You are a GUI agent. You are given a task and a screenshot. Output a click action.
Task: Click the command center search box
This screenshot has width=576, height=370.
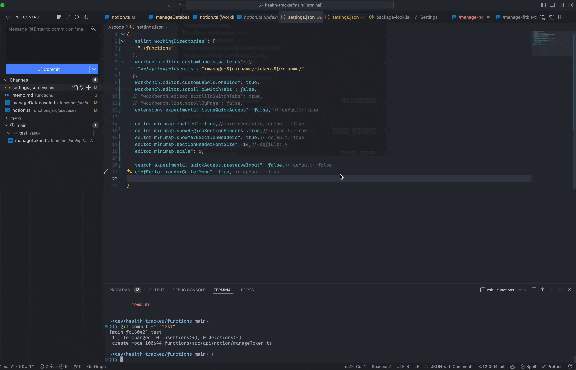coord(290,5)
